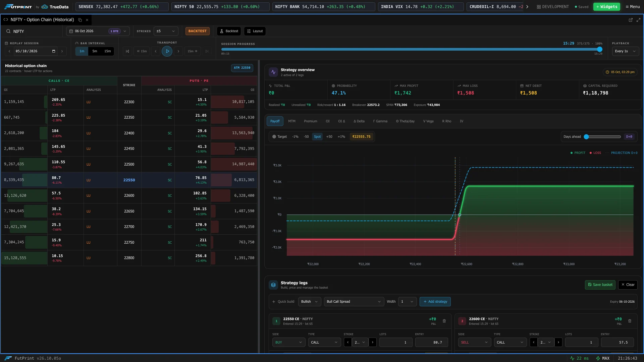Viewport: 644px width, 362px height.
Task: Delete the 22600 CE leg with its trash icon
Action: tap(630, 321)
